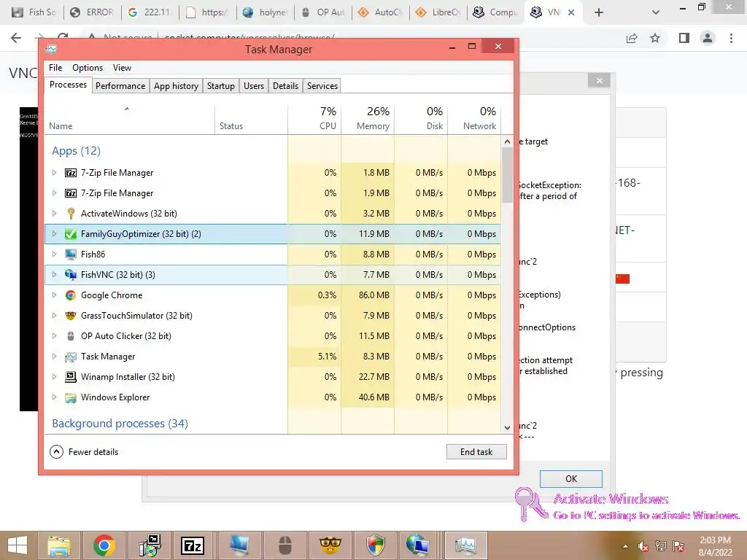Switch to the Services tab

click(x=322, y=86)
